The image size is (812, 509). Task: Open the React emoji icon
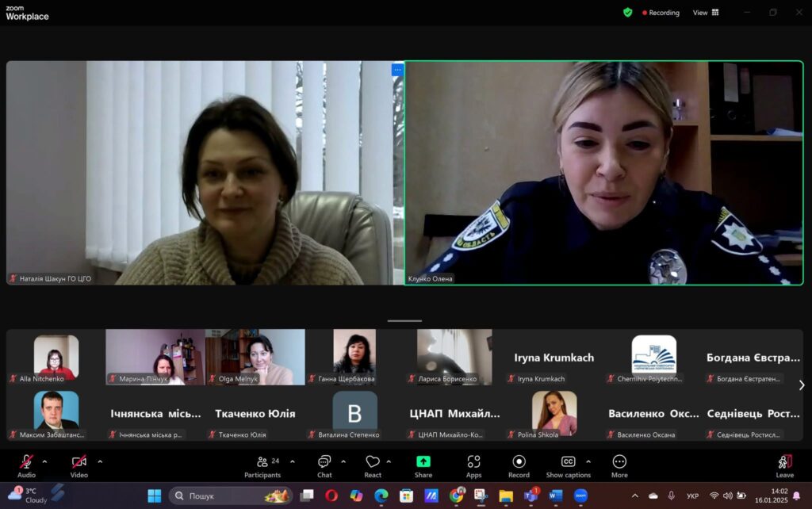[373, 462]
